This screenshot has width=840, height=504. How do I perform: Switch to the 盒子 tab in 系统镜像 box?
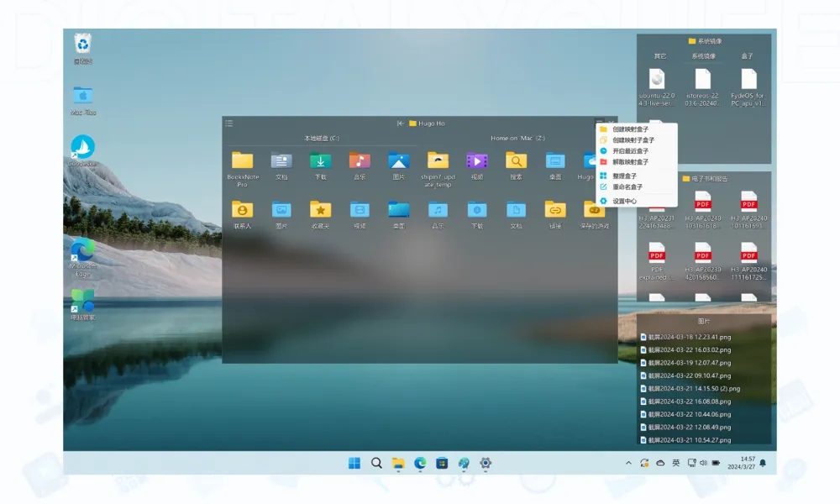748,56
